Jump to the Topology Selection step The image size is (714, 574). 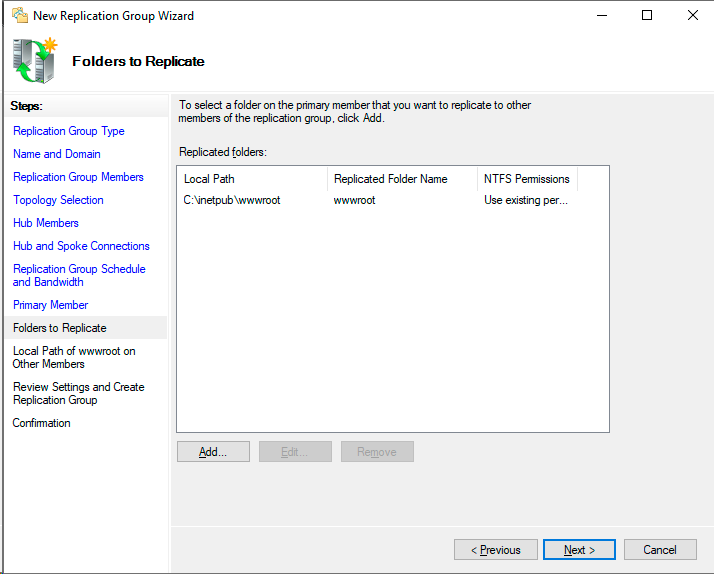coord(58,200)
